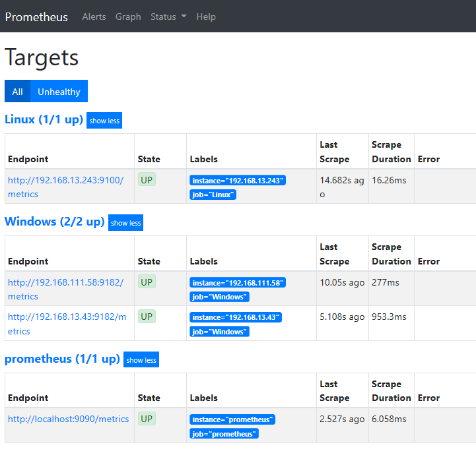Select the All targets filter
Image resolution: width=476 pixels, height=461 pixels.
[17, 91]
